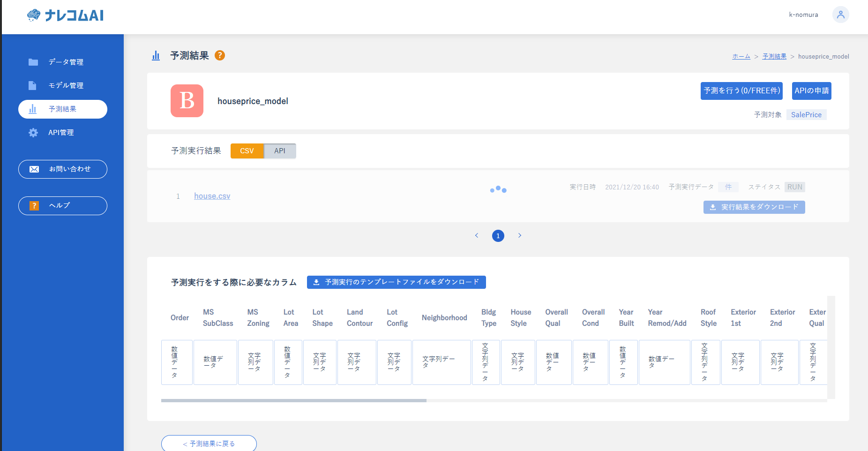Click the horizontal scrollbar under the columns table
This screenshot has width=868, height=451.
[x=294, y=401]
